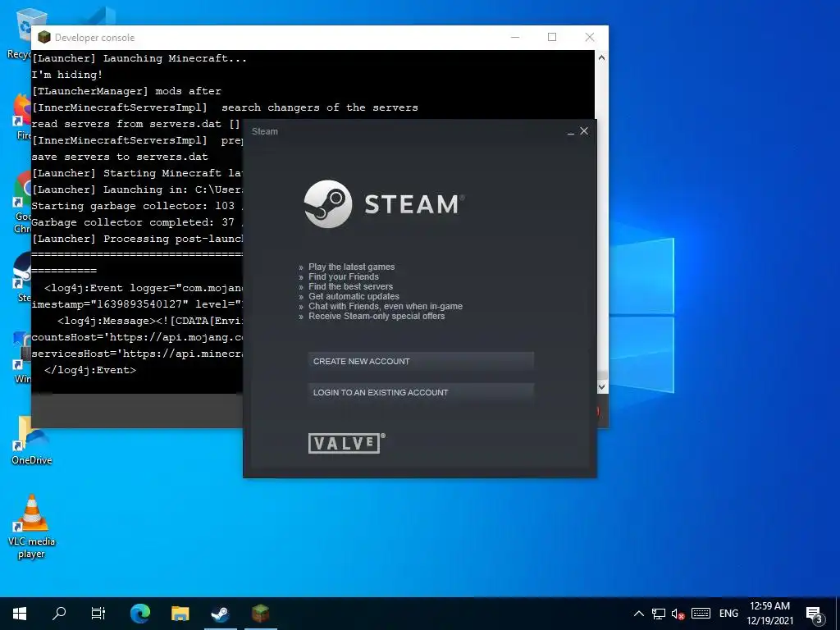Click 'Chat with Friends, even when in-game' line
The height and width of the screenshot is (630, 840).
click(386, 307)
